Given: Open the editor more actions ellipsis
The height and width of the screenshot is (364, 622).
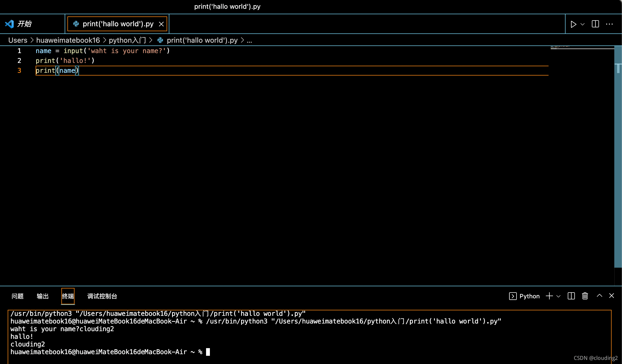Looking at the screenshot, I should (609, 24).
